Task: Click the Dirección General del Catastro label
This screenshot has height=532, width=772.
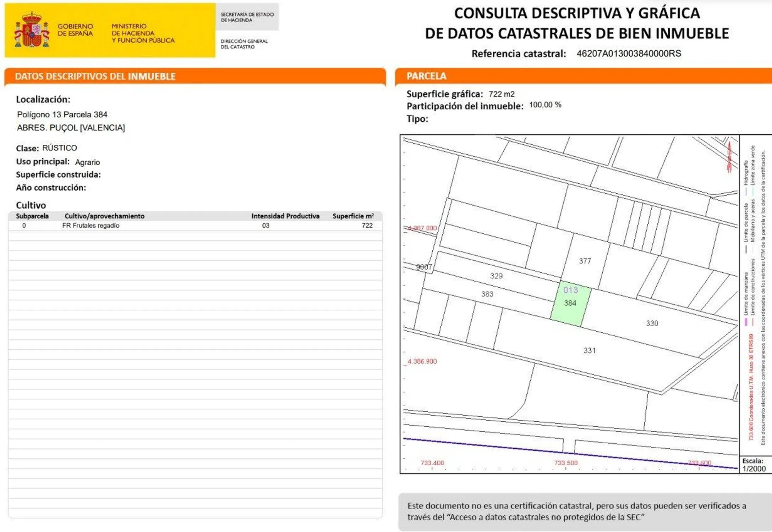Action: [244, 44]
